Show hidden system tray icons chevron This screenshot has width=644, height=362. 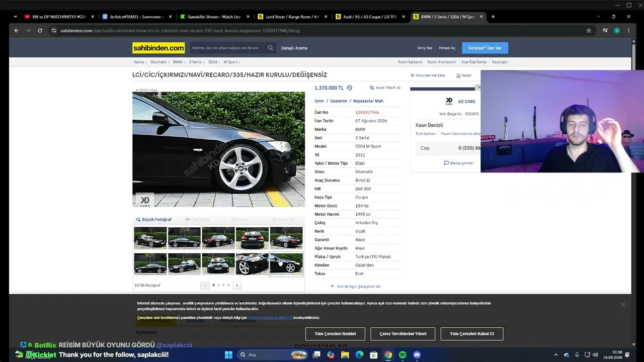click(556, 355)
